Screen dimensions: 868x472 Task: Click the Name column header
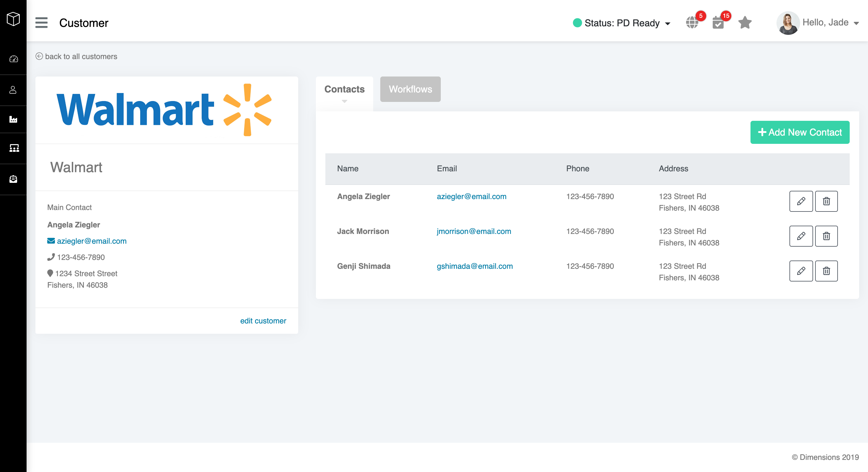(348, 169)
